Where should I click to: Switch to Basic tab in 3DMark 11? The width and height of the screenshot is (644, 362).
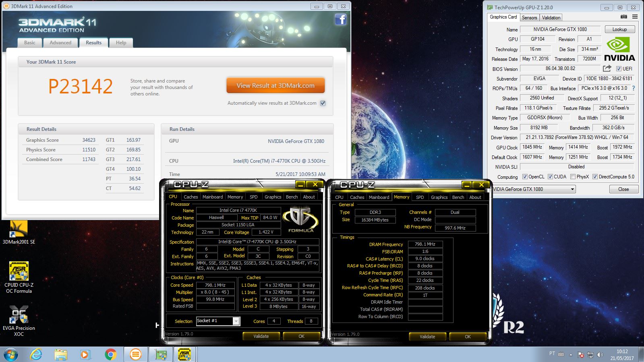pyautogui.click(x=29, y=43)
